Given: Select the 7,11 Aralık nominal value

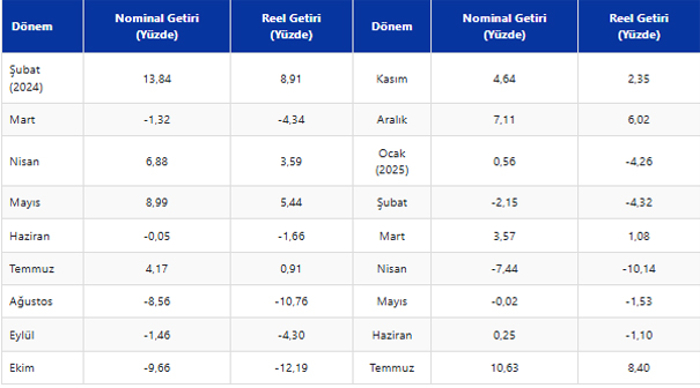Looking at the screenshot, I should click(x=504, y=120).
